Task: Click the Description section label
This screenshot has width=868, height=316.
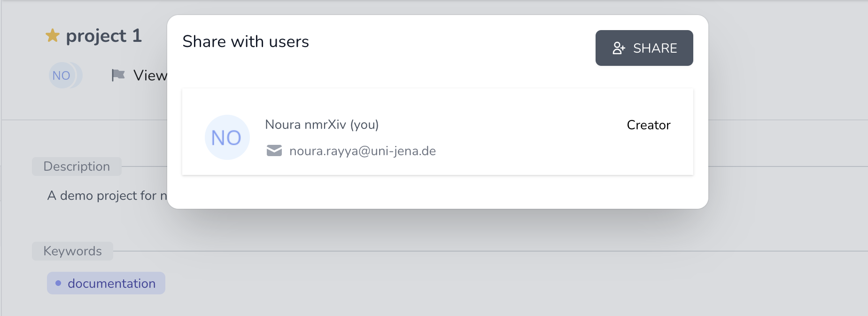Action: click(x=77, y=166)
